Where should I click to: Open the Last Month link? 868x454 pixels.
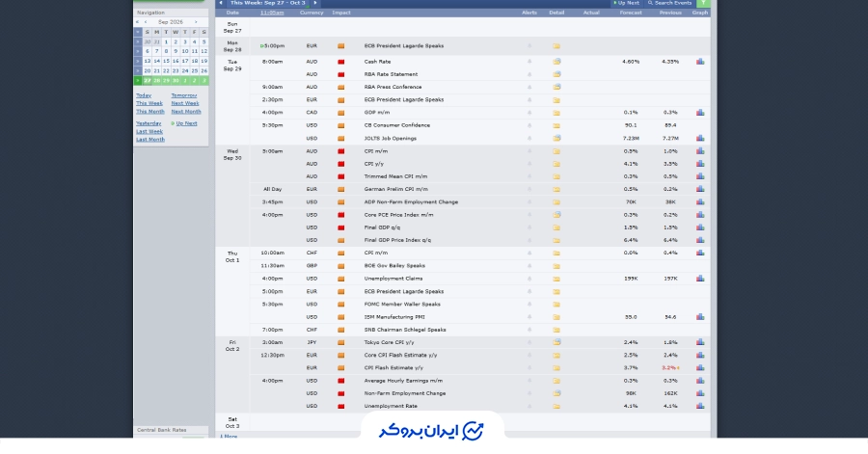150,140
